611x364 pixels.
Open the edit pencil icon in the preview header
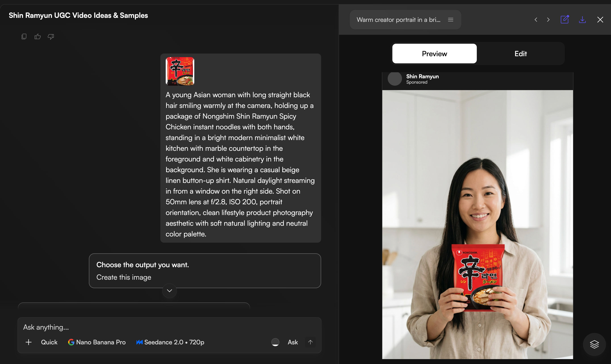click(x=565, y=19)
